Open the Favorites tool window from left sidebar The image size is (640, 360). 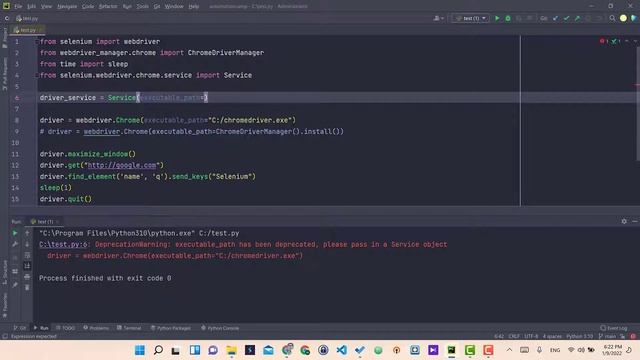[5, 305]
